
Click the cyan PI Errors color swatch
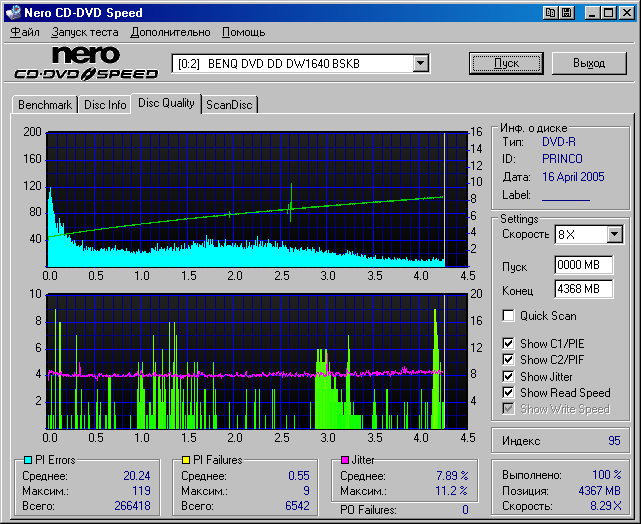click(27, 460)
